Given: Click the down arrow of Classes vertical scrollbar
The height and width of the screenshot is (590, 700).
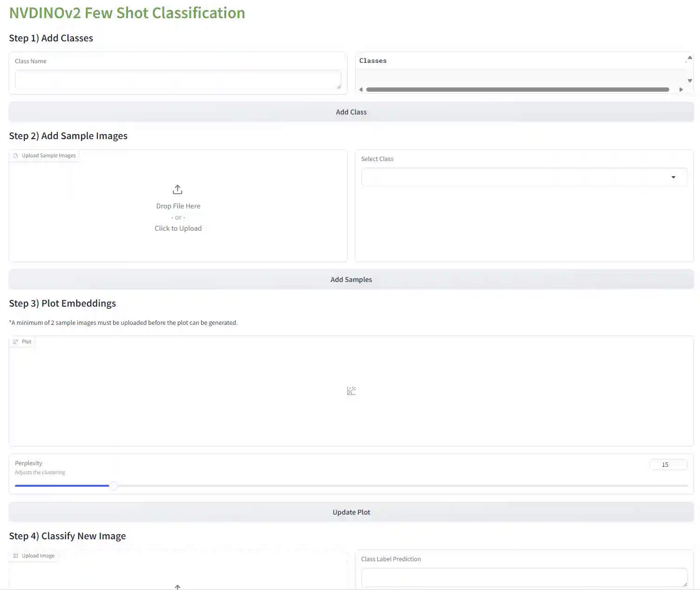Looking at the screenshot, I should [x=690, y=81].
